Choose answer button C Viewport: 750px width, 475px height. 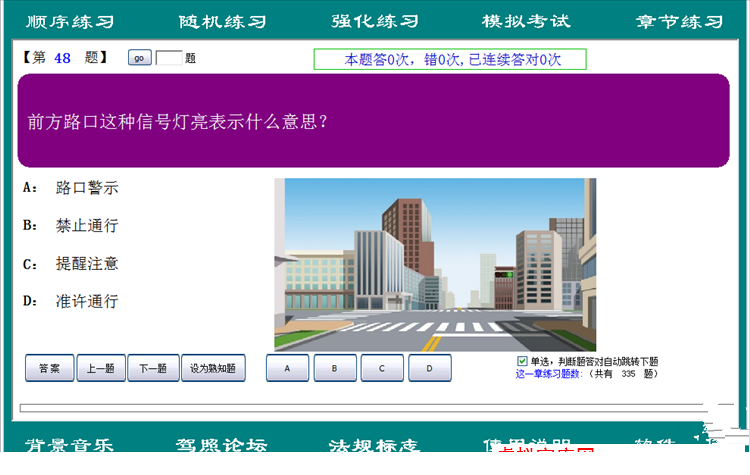point(382,368)
